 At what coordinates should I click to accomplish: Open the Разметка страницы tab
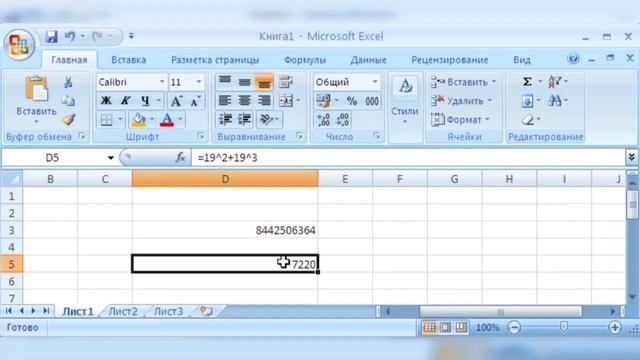[215, 60]
